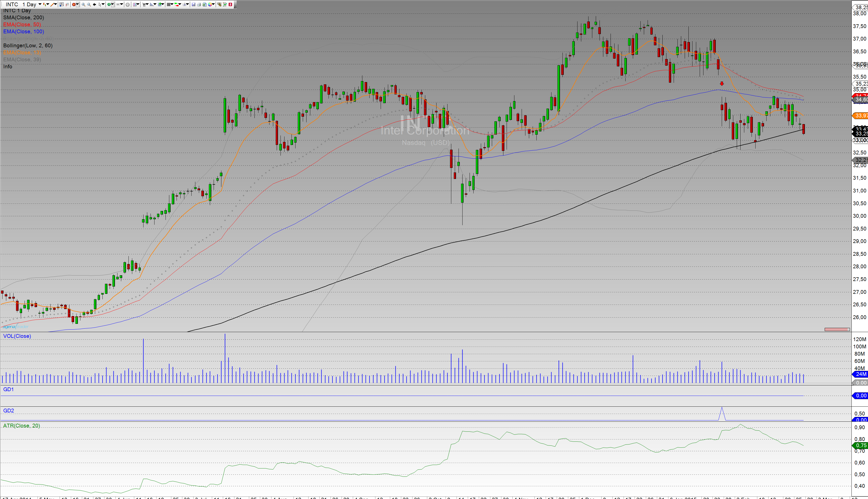
Task: Click the save floppy disk icon
Action: pyautogui.click(x=193, y=5)
